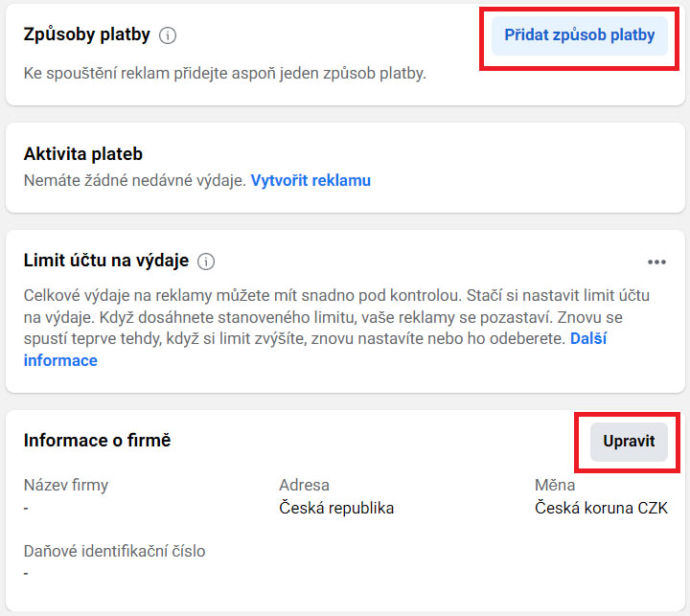This screenshot has width=690, height=616.
Task: Click info icon beside Limit účtu na výdaje
Action: [206, 262]
